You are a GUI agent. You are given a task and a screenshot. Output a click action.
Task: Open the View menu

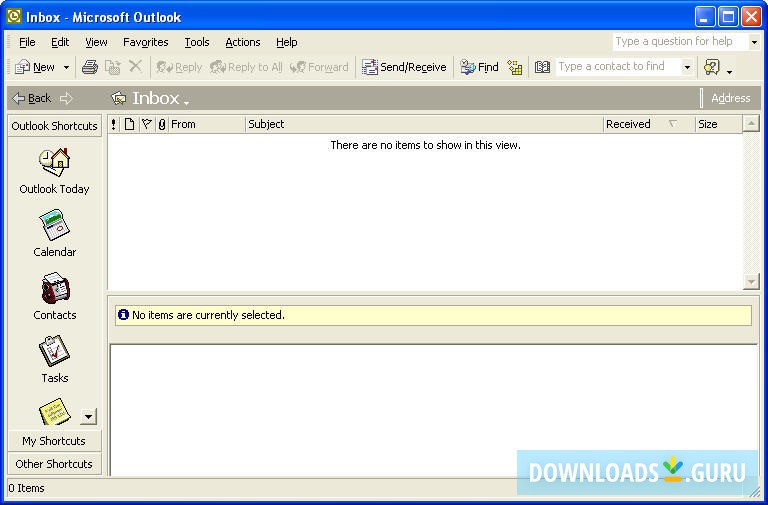[x=96, y=42]
